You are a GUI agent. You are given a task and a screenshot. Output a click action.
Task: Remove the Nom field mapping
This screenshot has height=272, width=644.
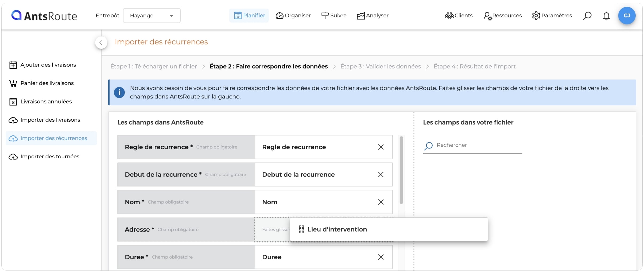(x=381, y=202)
